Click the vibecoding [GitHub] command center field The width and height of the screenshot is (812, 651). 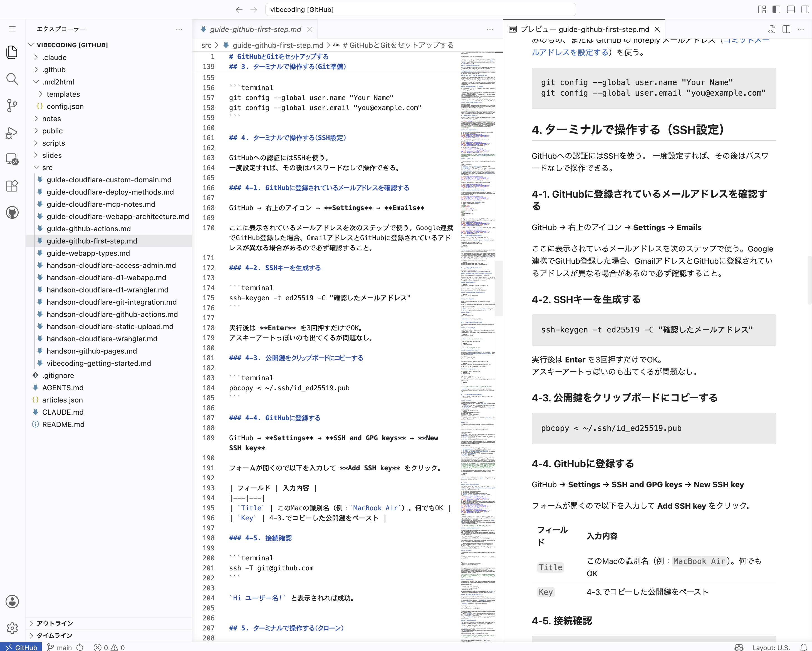(420, 9)
